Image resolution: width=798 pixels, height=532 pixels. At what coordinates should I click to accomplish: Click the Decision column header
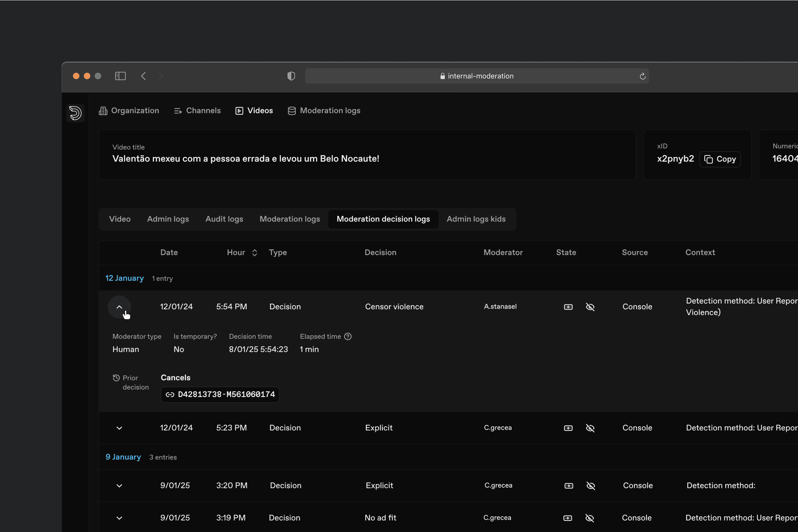click(x=381, y=252)
